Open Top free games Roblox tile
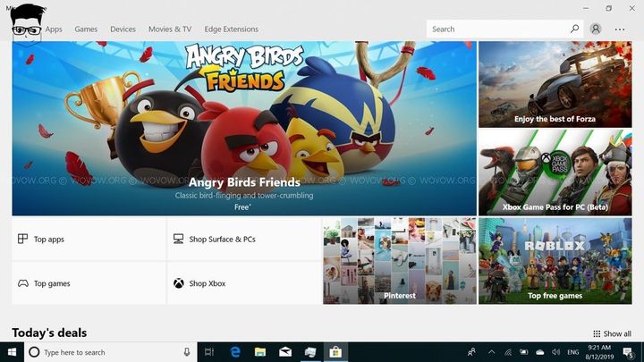The image size is (644, 362). coord(555,261)
